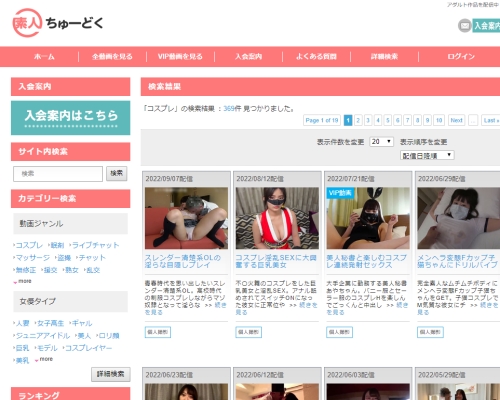Select the ログイン navigation item

[x=461, y=57]
